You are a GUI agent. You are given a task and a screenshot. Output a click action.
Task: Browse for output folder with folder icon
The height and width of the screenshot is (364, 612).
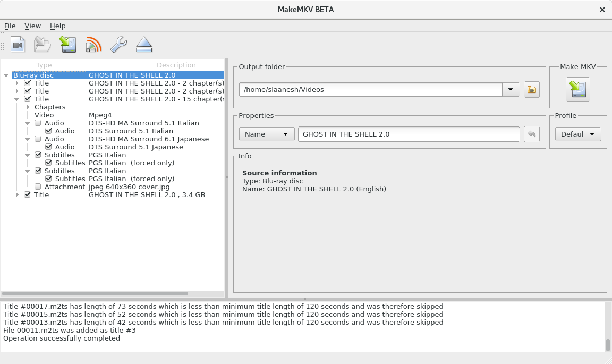click(x=531, y=90)
